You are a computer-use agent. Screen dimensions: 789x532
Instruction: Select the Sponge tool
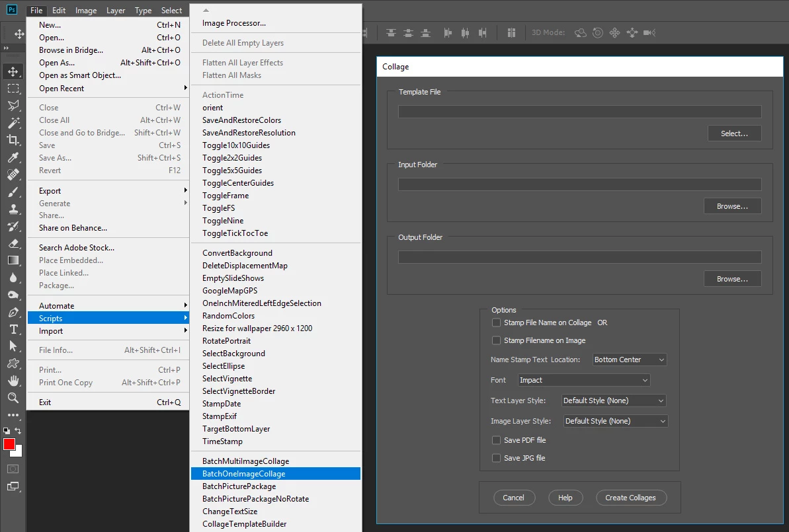point(13,295)
